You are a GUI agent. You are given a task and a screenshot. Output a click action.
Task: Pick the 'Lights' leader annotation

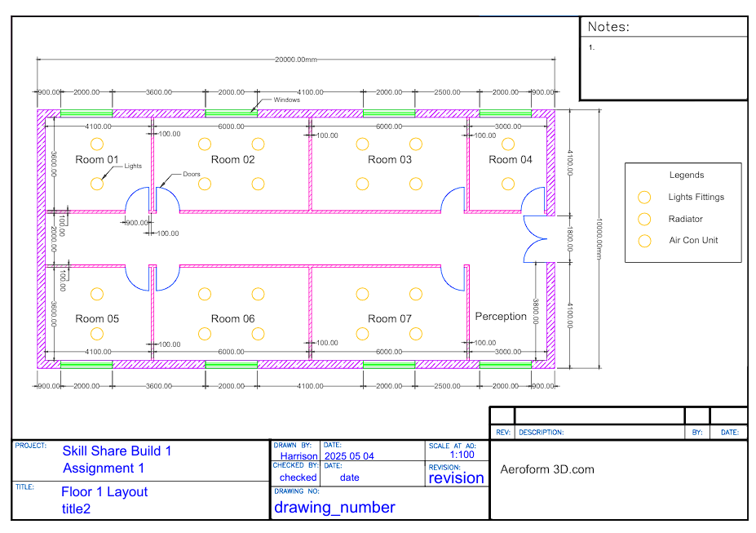(x=133, y=166)
